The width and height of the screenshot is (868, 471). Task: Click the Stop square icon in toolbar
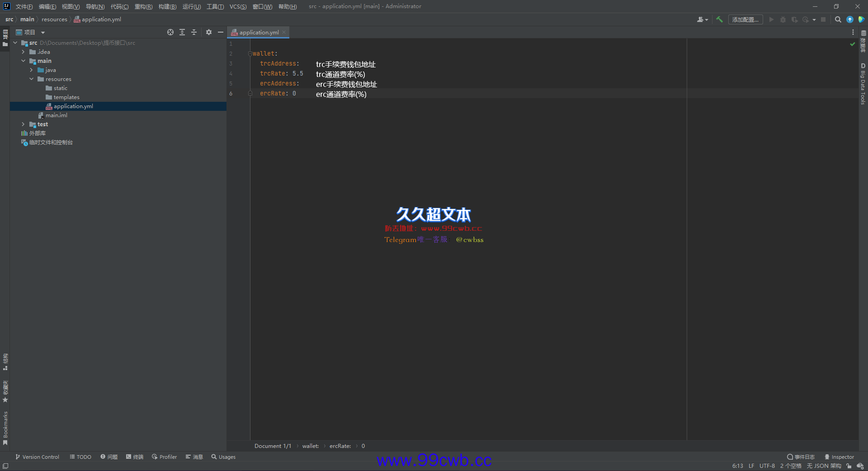(823, 19)
